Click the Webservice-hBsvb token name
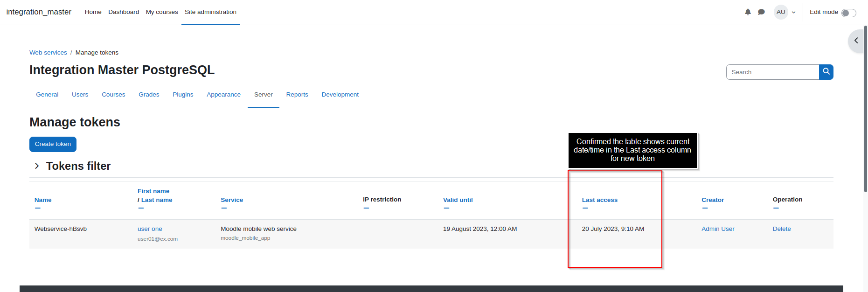868x292 pixels. click(x=61, y=229)
